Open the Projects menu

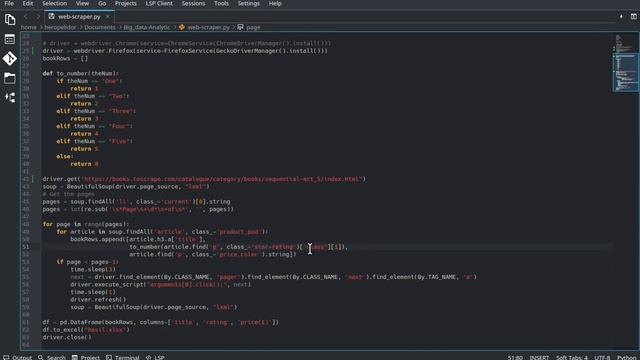point(126,4)
